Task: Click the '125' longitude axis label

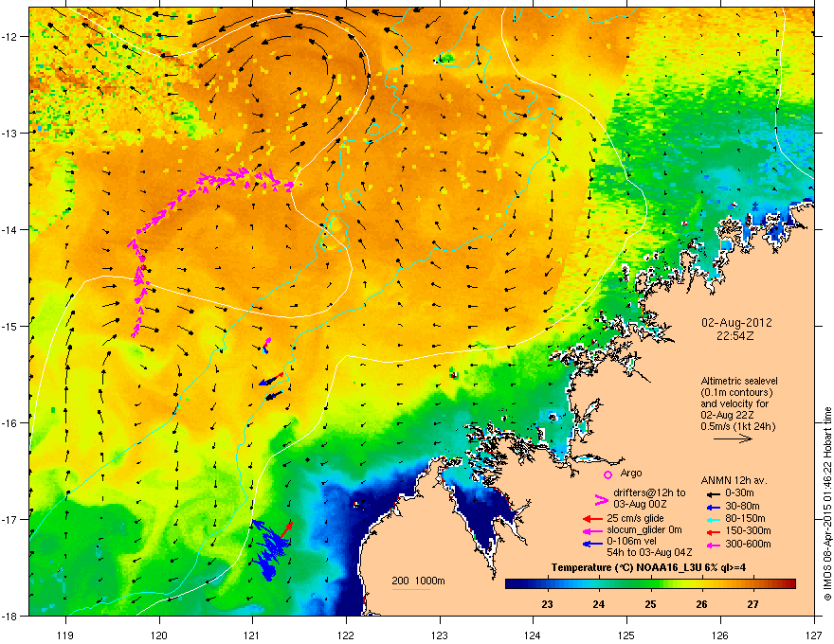Action: coord(626,635)
